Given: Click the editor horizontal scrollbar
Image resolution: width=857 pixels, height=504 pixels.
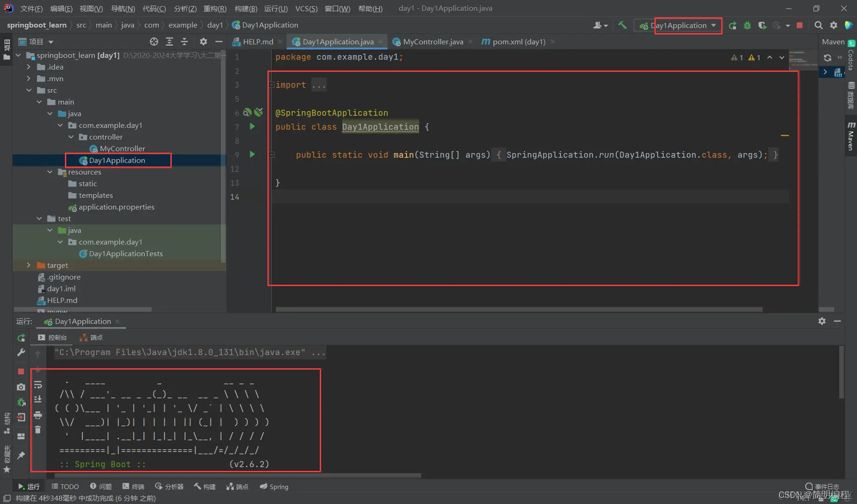Looking at the screenshot, I should coord(519,309).
